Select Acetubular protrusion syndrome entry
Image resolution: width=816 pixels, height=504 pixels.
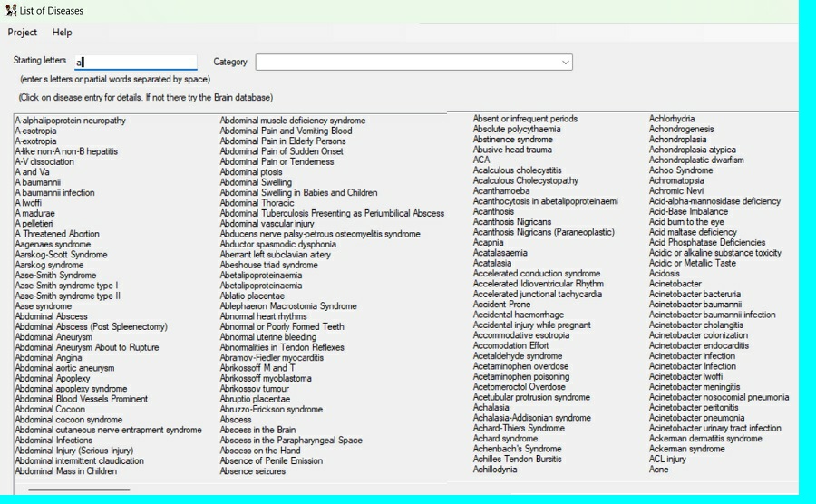[x=531, y=397]
